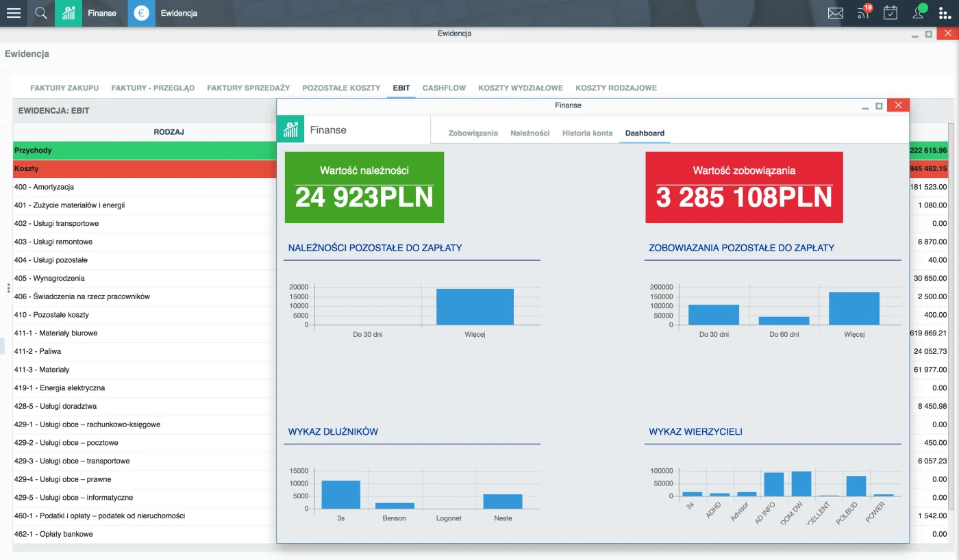Viewport: 959px width, 560px height.
Task: Open the calendar tasks icon
Action: [x=891, y=13]
